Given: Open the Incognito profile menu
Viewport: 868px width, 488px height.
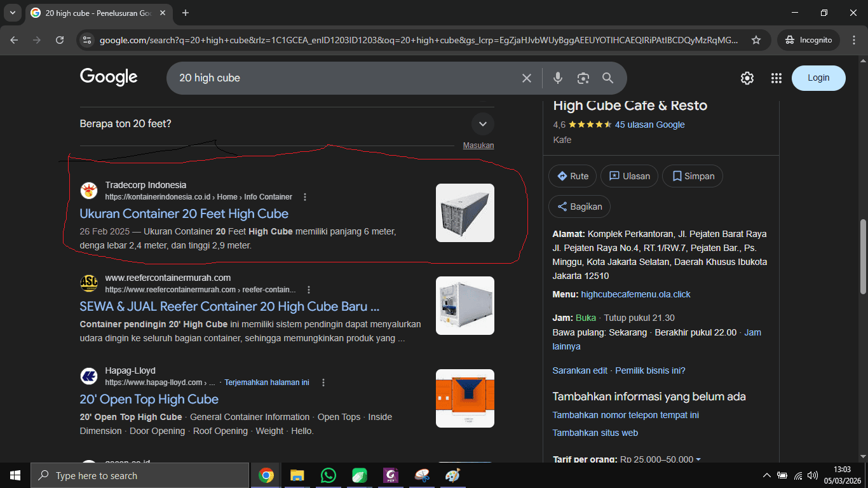Looking at the screenshot, I should [809, 40].
